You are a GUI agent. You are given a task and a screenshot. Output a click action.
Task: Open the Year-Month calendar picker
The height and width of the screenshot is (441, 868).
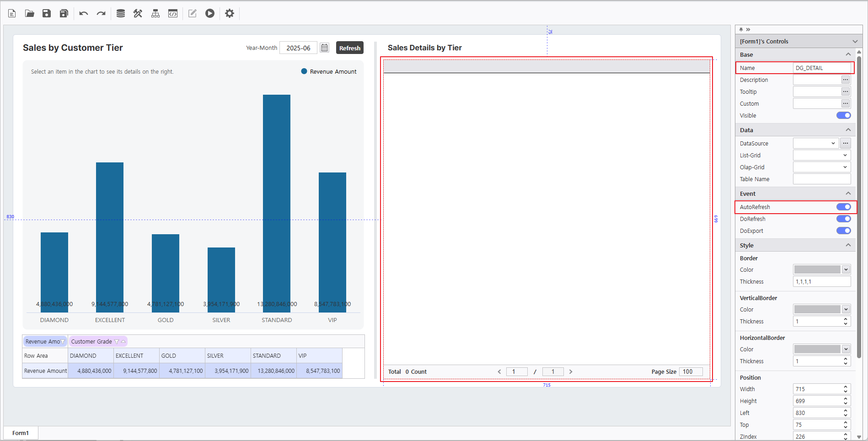click(324, 48)
